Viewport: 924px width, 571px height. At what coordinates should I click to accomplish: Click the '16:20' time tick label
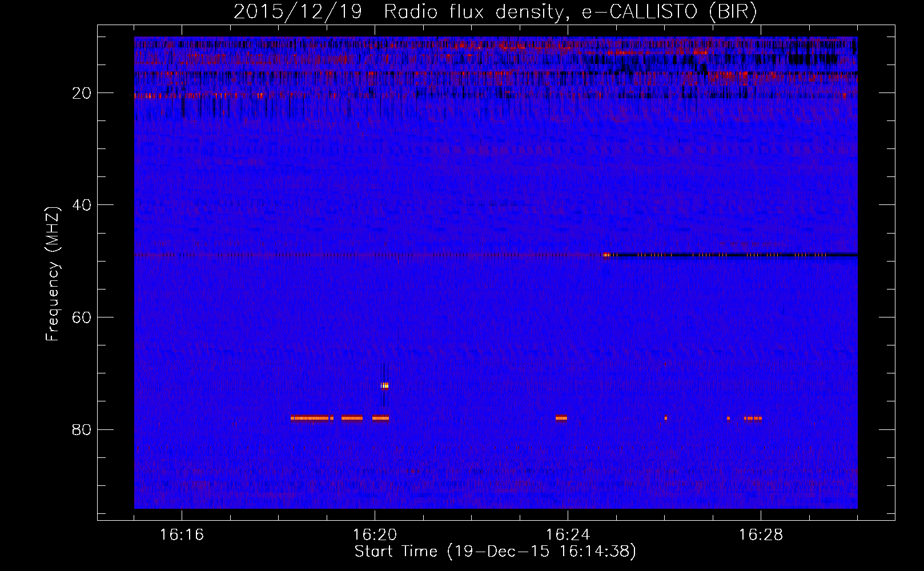pyautogui.click(x=375, y=534)
